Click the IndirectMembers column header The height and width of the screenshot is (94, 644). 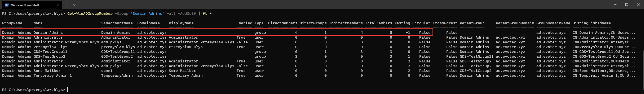[x=346, y=23]
